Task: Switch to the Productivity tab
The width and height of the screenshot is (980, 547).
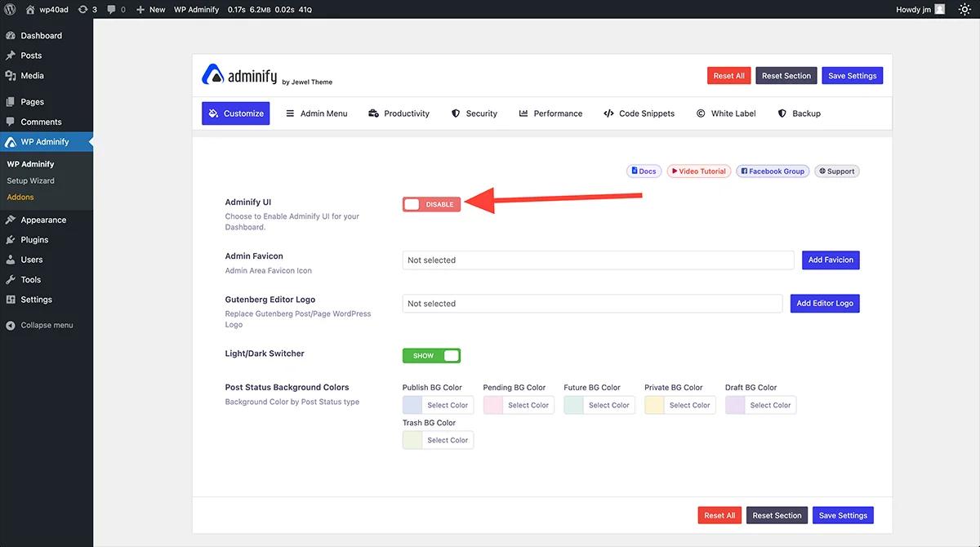Action: pos(399,113)
